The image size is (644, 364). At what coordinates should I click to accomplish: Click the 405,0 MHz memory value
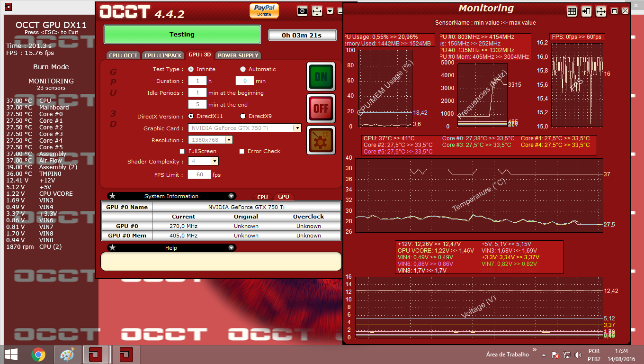point(184,236)
